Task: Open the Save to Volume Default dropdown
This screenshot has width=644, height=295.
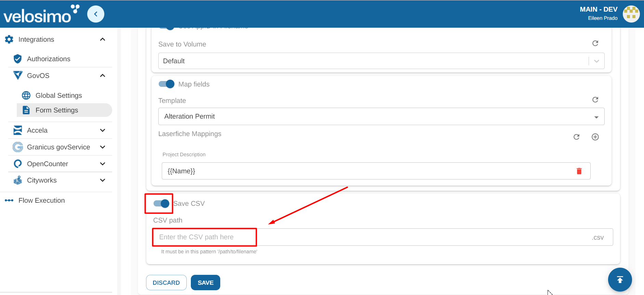Action: pyautogui.click(x=381, y=61)
